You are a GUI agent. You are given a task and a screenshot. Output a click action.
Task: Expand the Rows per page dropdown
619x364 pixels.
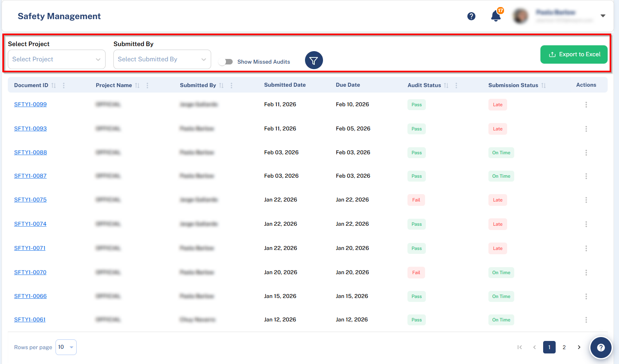(66, 347)
